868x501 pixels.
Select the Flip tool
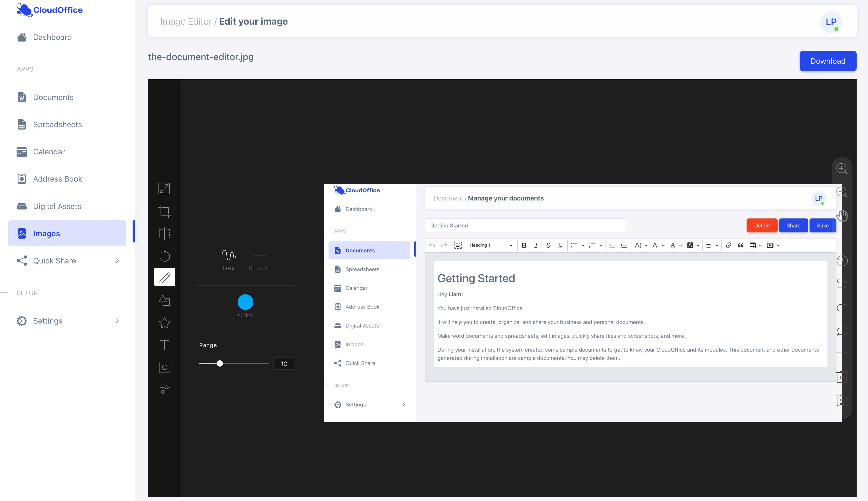coord(164,234)
